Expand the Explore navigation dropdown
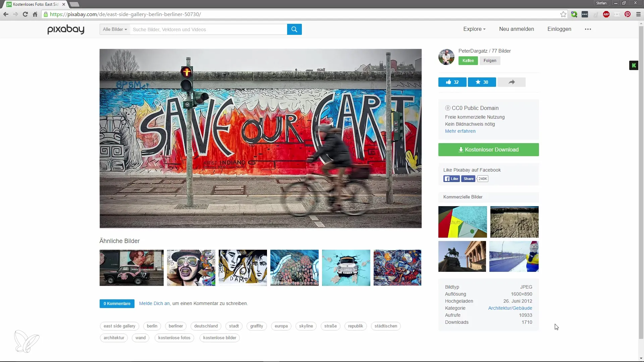644x362 pixels. (474, 29)
